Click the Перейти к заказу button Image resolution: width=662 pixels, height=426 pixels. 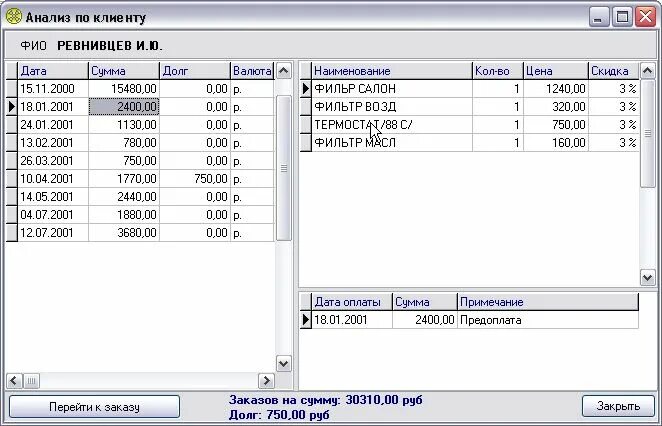click(x=94, y=407)
